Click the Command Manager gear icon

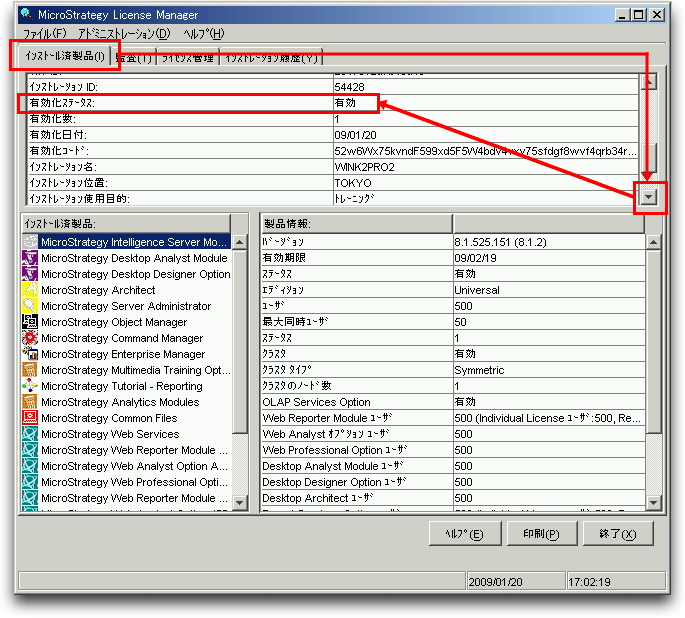[x=30, y=338]
